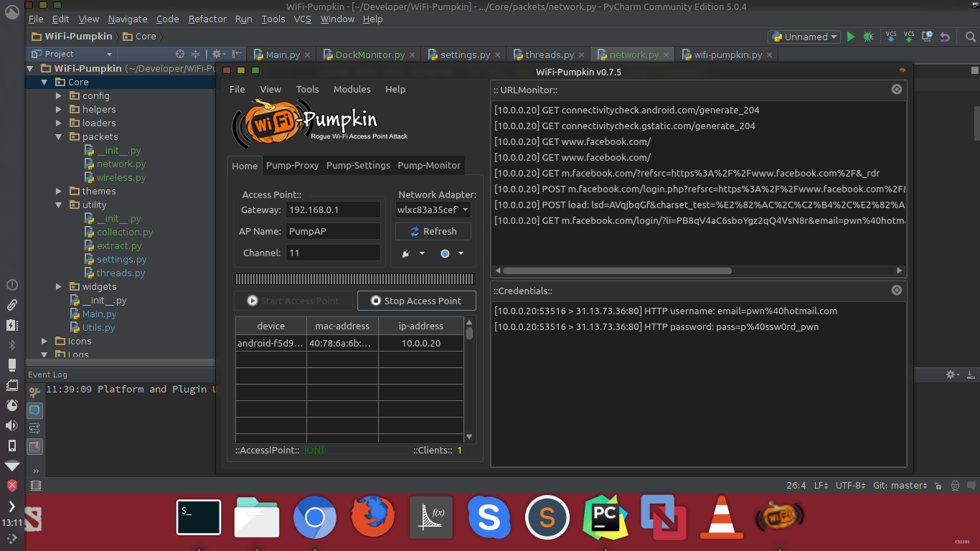Start debugging with the green bug icon
Screen dimensions: 980x551
click(x=868, y=37)
